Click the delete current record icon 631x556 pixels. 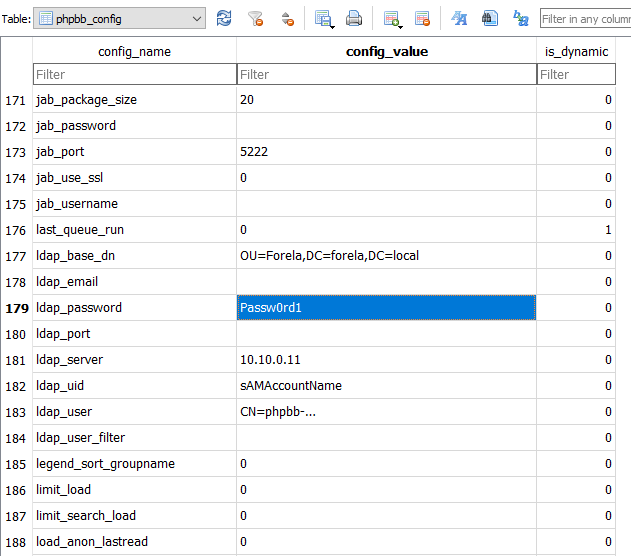(422, 19)
